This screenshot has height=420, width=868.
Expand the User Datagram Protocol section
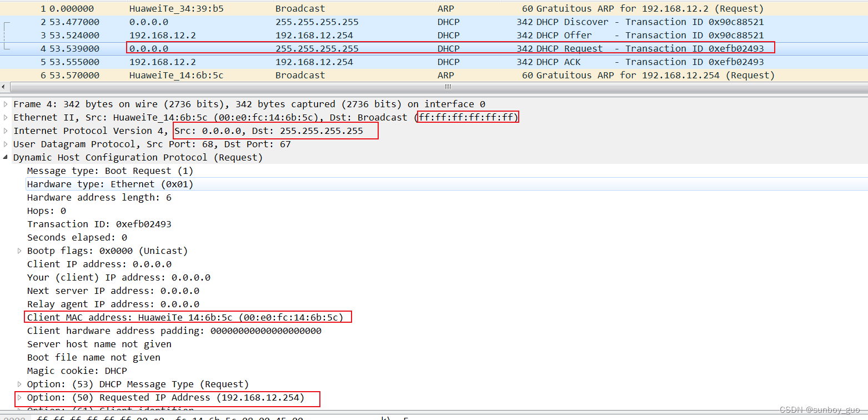pos(6,144)
